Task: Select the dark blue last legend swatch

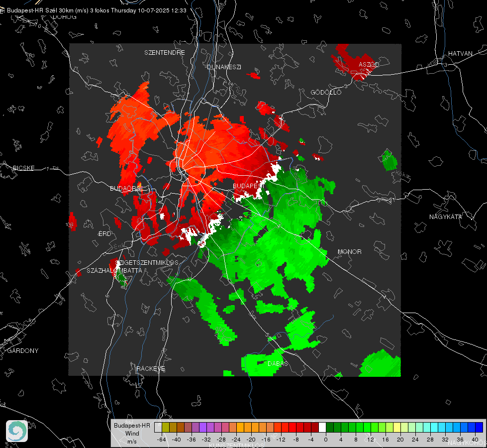Action: pos(479,427)
